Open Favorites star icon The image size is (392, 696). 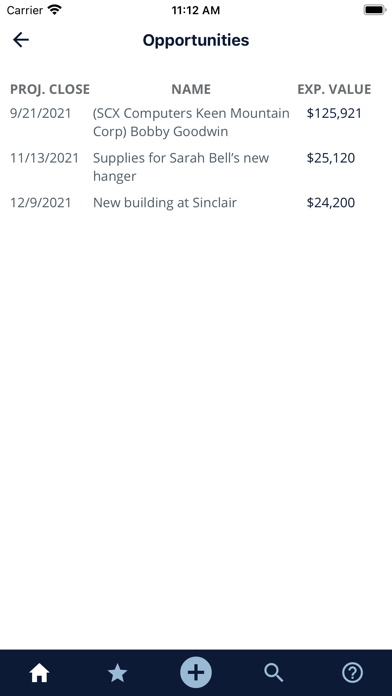tap(118, 673)
